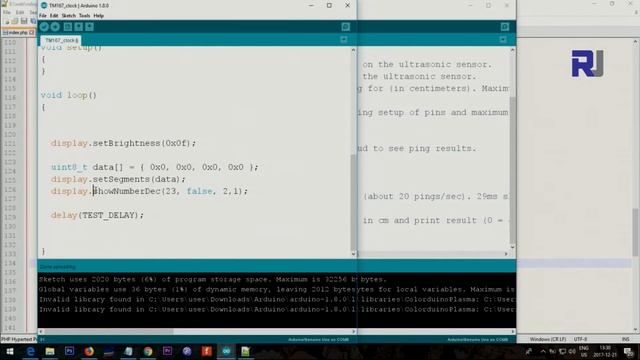Click the code editor vertical scrollbar thumb
Viewport: 640px width, 360px height.
tap(353, 202)
